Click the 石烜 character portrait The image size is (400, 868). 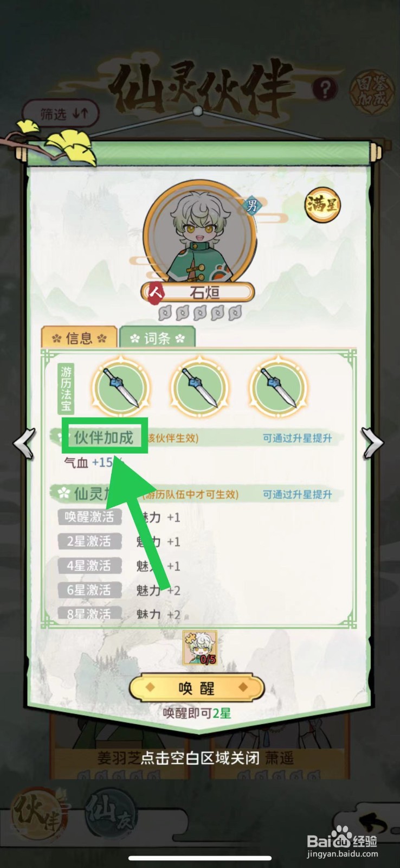click(200, 229)
